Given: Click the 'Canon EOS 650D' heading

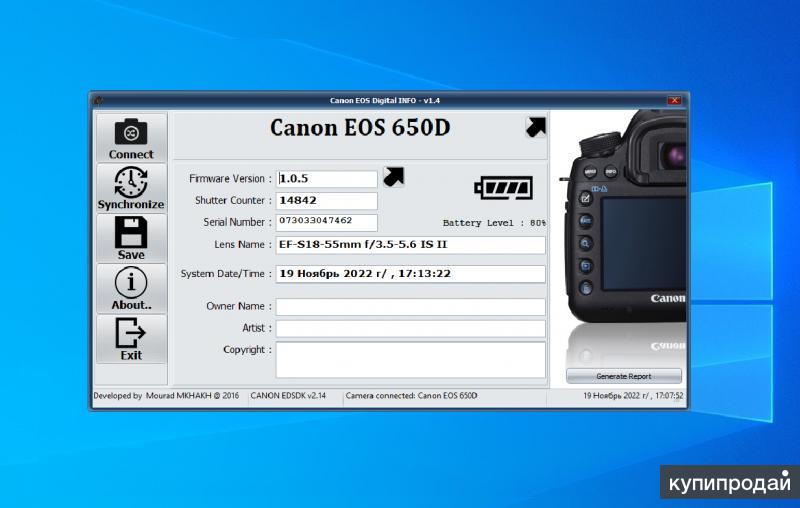Looking at the screenshot, I should [360, 128].
